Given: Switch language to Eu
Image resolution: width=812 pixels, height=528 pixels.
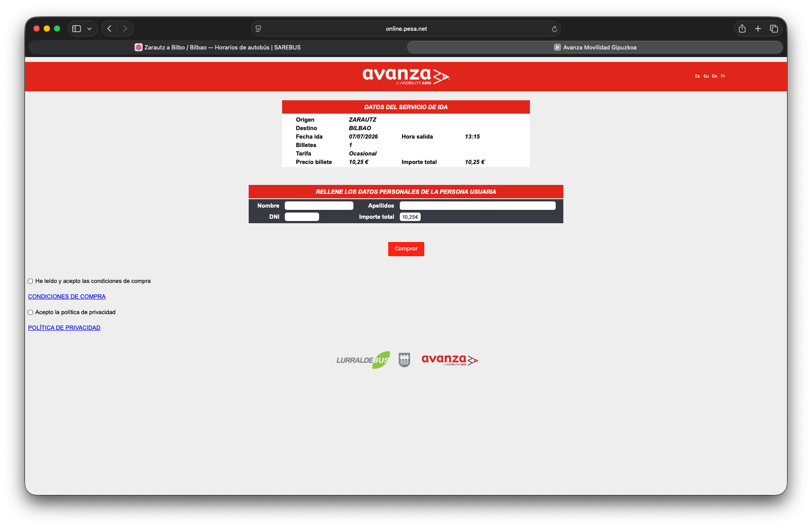Looking at the screenshot, I should [706, 76].
